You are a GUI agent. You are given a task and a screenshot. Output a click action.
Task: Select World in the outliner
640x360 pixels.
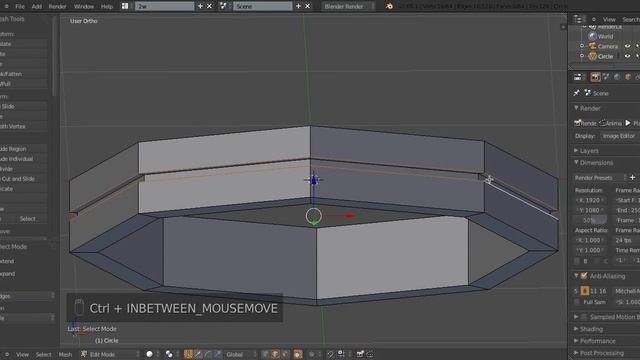(605, 36)
